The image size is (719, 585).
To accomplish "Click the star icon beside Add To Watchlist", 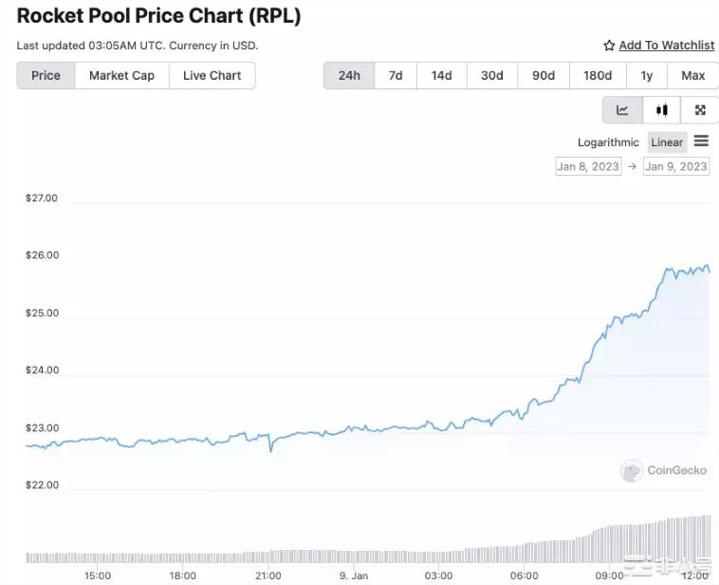I will pyautogui.click(x=609, y=46).
